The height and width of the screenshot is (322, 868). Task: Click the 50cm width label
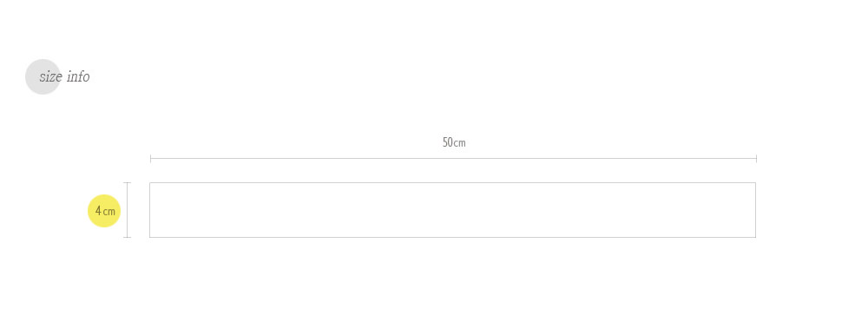[x=454, y=142]
